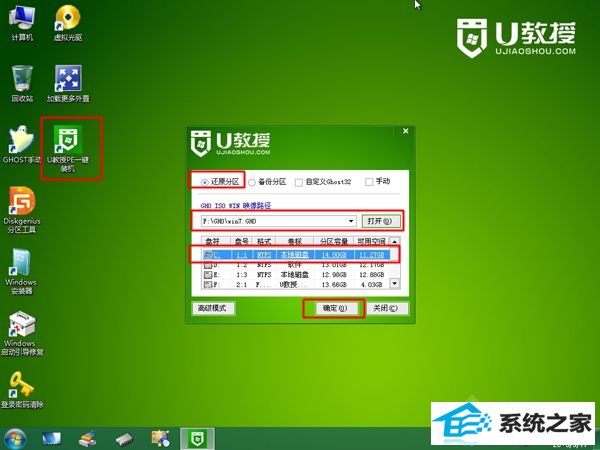Click the partition list scroll-up arrow

pos(395,241)
